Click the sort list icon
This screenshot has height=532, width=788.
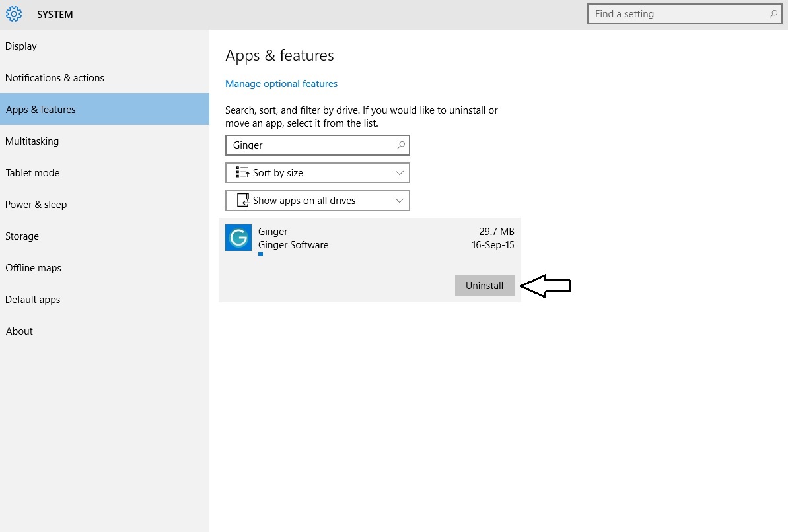coord(242,173)
